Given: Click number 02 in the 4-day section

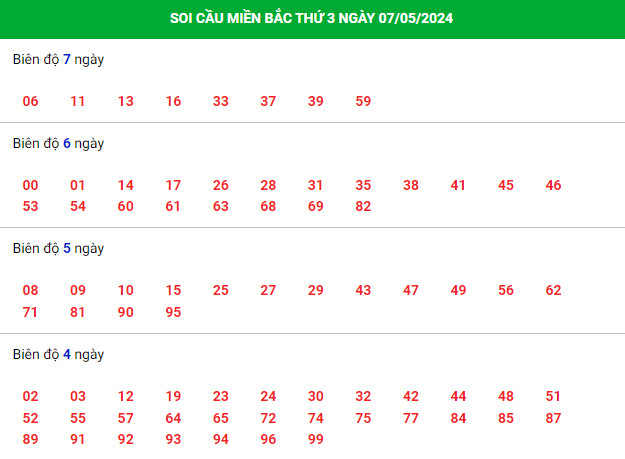Looking at the screenshot, I should (x=30, y=396).
